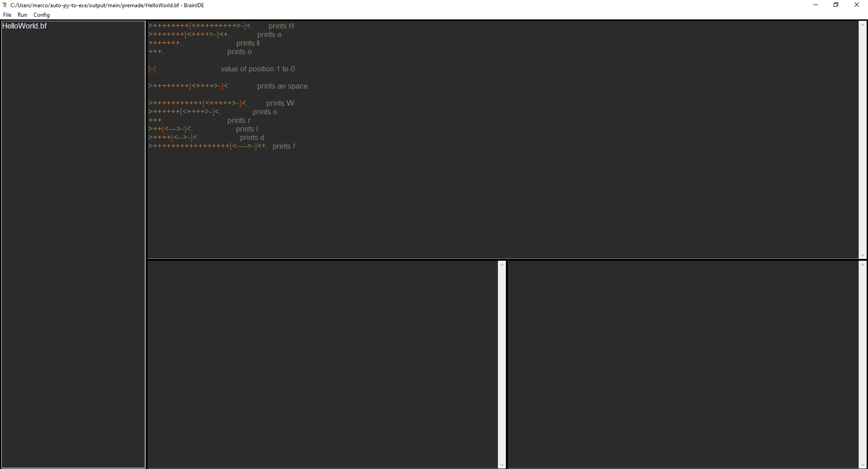This screenshot has height=469, width=868.
Task: Click the comment 'prints d'
Action: [252, 138]
